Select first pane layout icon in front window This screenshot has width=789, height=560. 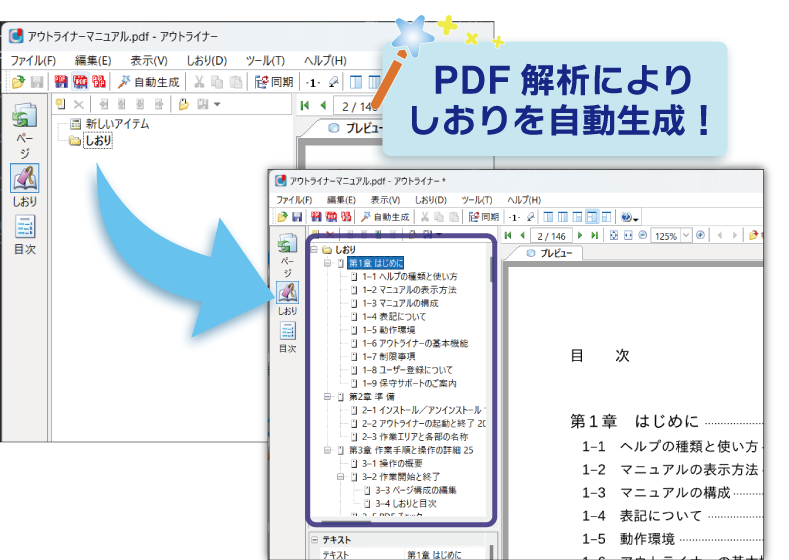[x=548, y=217]
